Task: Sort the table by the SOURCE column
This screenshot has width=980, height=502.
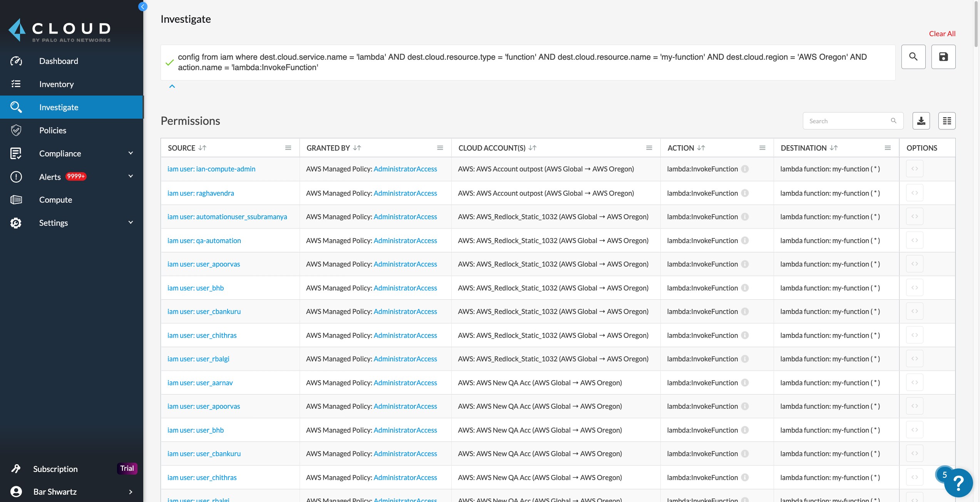Action: pos(202,148)
